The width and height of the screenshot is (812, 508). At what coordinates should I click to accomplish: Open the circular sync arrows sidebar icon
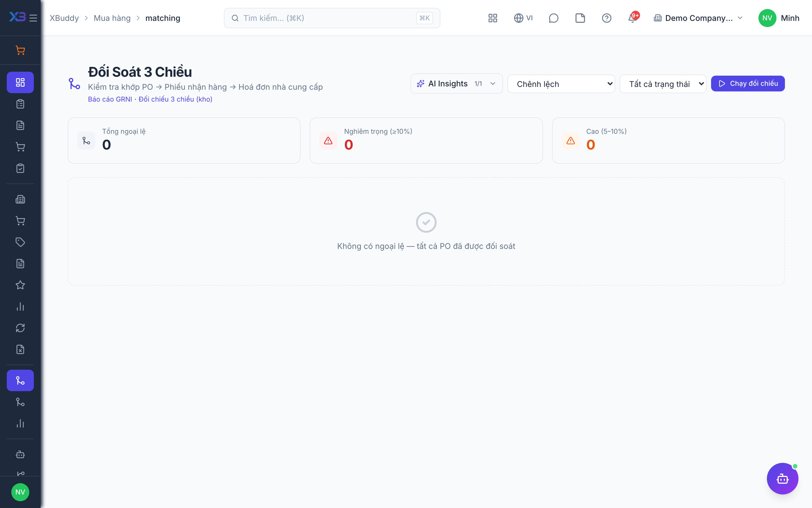coord(20,328)
